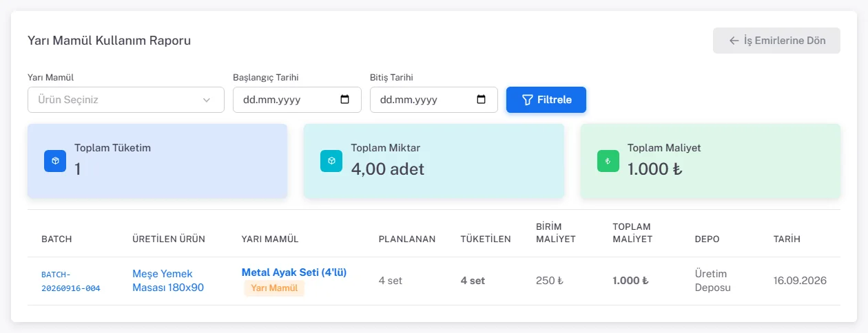868x333 pixels.
Task: Click the DEPO column header
Action: [707, 239]
